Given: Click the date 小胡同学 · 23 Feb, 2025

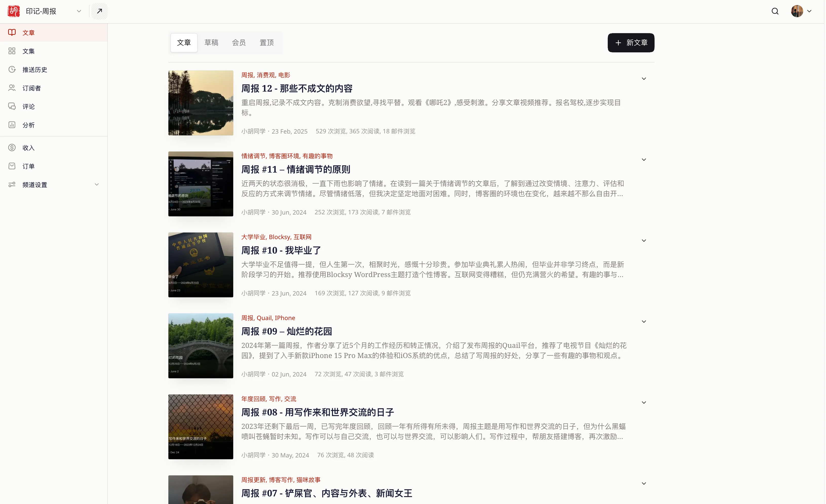Looking at the screenshot, I should (274, 131).
